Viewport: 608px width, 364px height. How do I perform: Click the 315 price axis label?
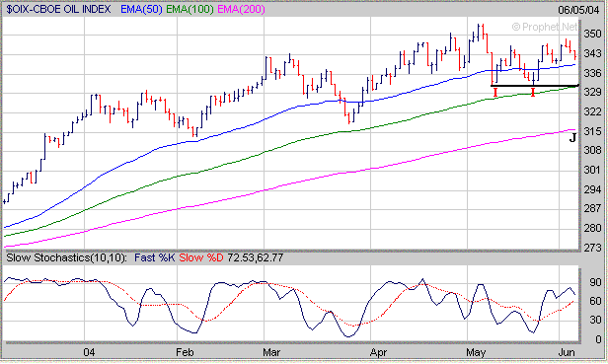click(x=592, y=131)
